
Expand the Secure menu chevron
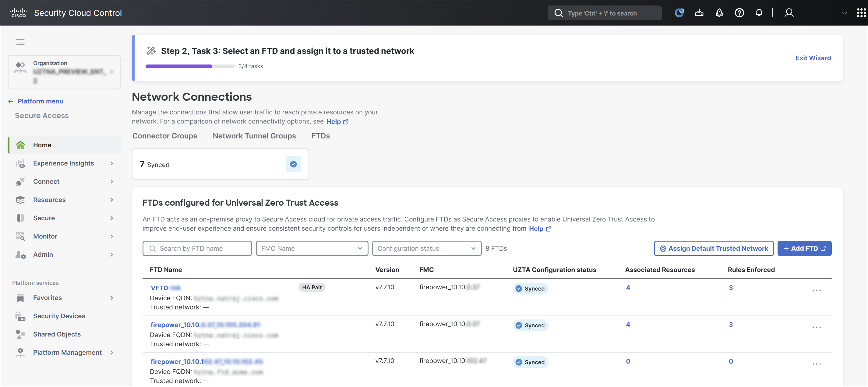(111, 218)
